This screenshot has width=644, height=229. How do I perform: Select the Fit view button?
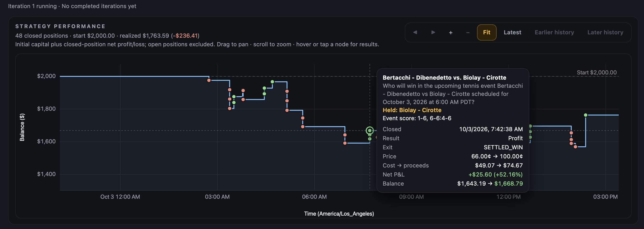[487, 32]
